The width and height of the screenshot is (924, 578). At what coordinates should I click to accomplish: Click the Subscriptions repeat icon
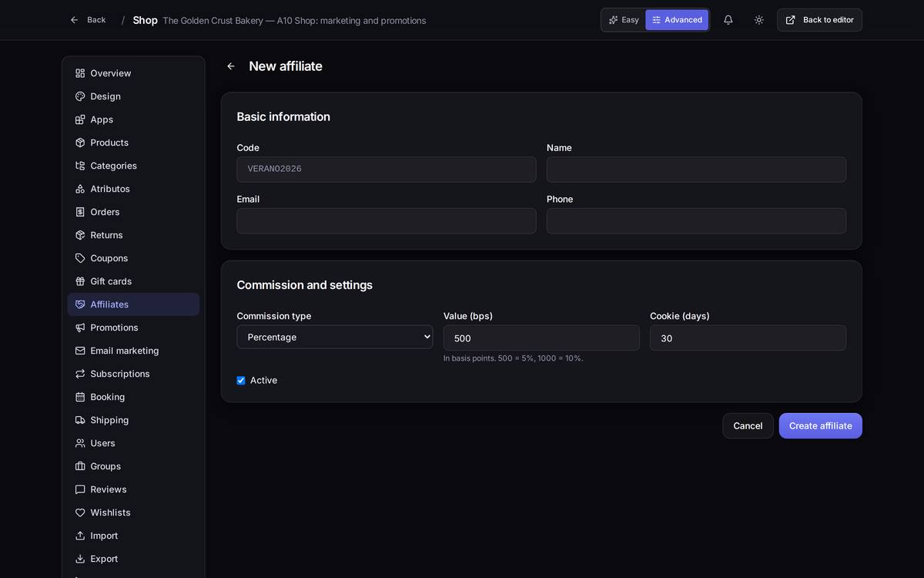coord(80,374)
